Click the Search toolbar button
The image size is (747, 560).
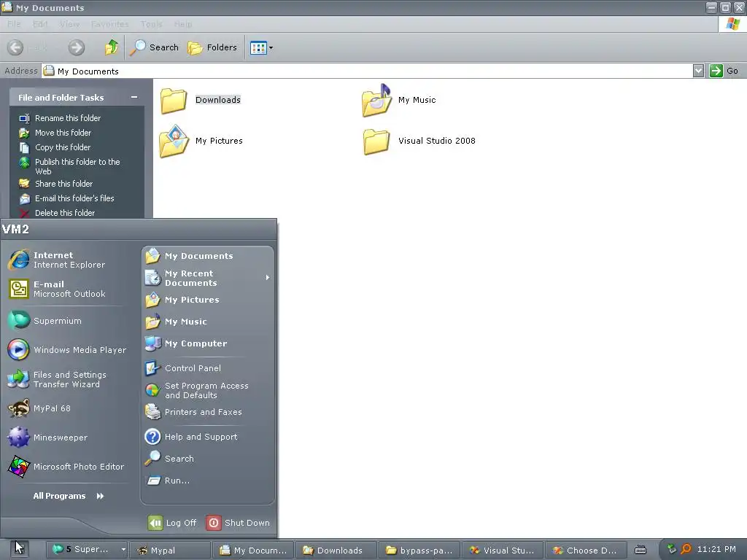tap(155, 47)
